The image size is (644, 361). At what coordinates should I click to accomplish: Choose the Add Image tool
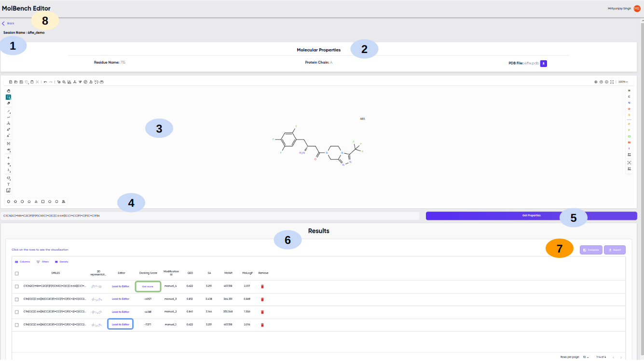[8, 190]
